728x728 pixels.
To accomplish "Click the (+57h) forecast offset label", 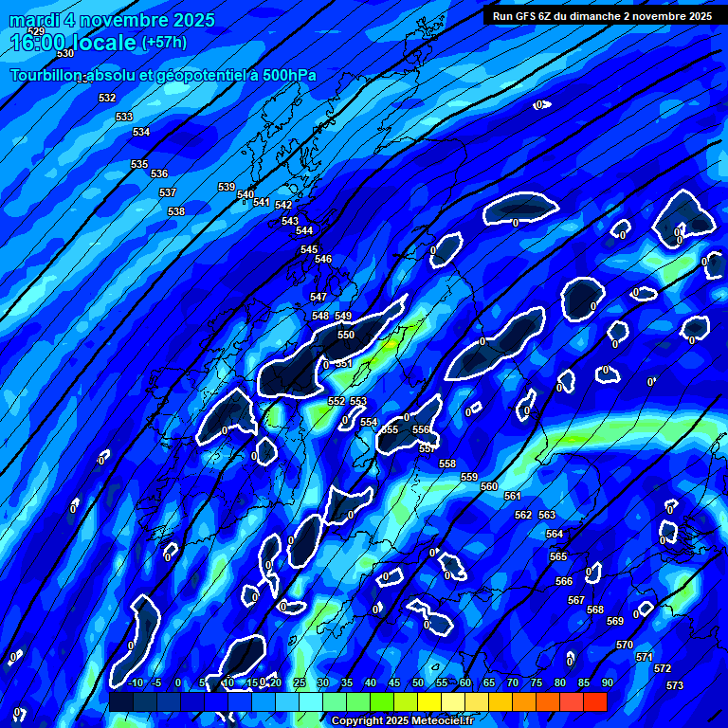I will click(x=164, y=43).
